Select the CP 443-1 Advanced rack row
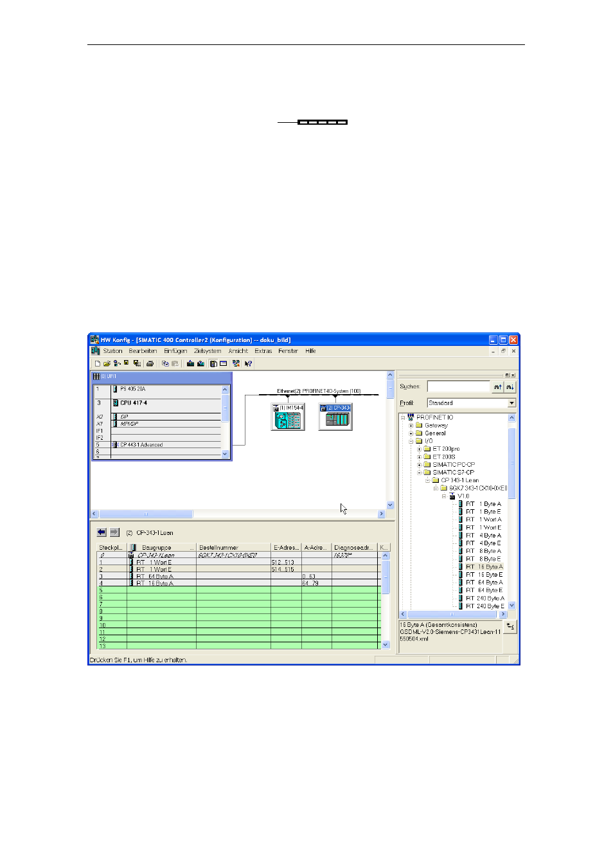This screenshot has height=868, width=613. point(157,445)
